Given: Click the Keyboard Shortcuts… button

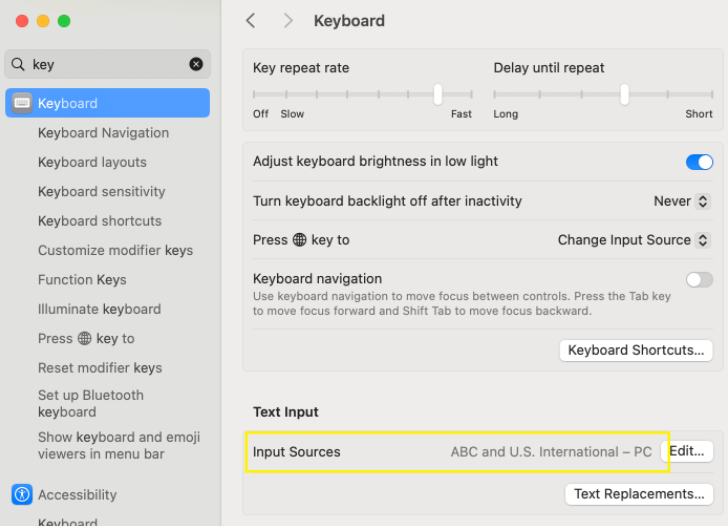Looking at the screenshot, I should [x=636, y=350].
